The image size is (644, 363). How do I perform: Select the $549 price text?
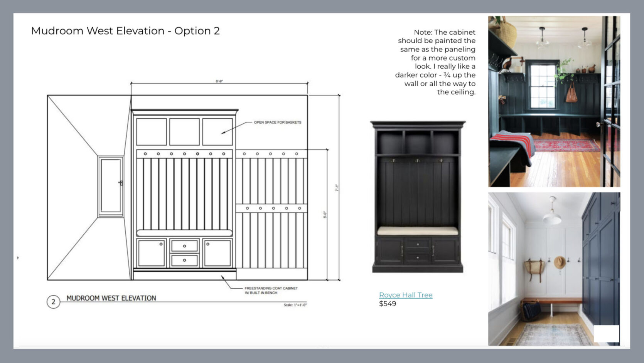tap(388, 304)
